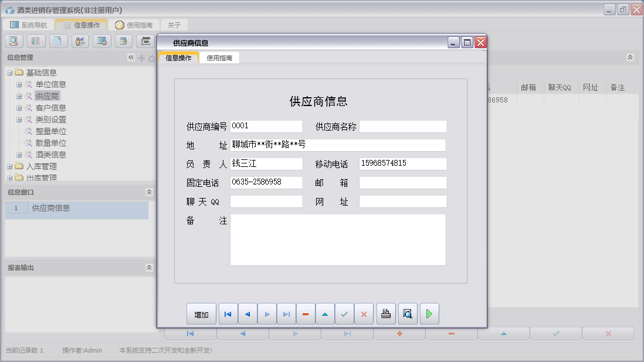Viewport: 644px width, 362px height.
Task: Click the green checkmark save button in dialog
Action: pos(344,314)
